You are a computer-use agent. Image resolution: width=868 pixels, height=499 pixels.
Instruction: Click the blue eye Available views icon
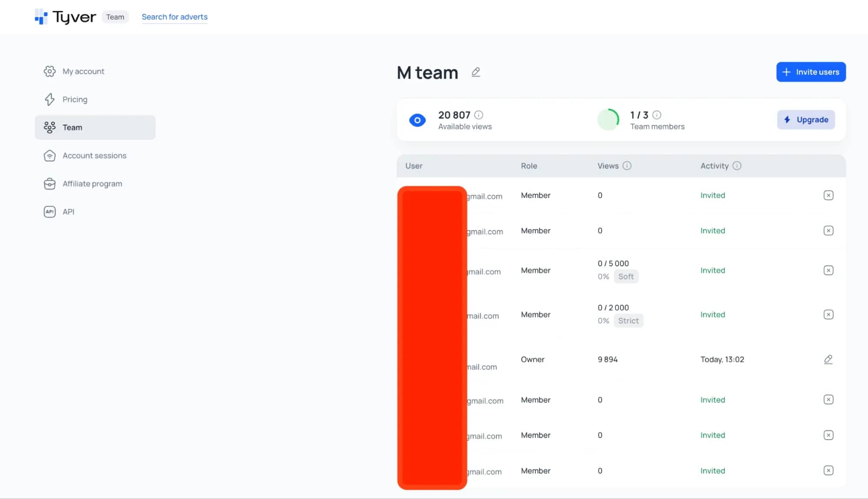417,120
